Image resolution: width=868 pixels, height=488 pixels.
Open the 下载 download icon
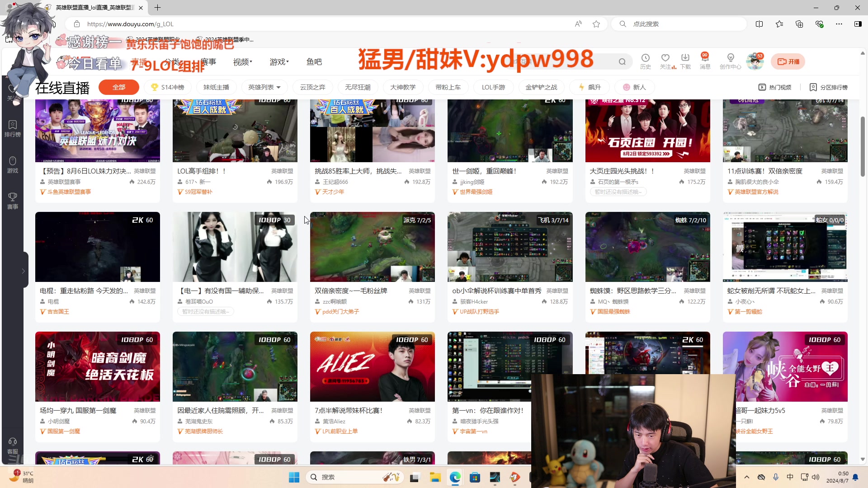point(685,61)
